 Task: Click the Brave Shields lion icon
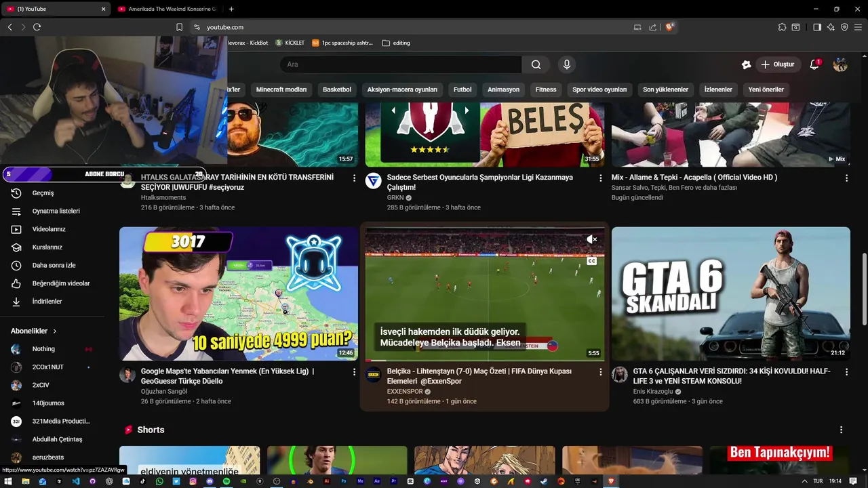coord(670,27)
